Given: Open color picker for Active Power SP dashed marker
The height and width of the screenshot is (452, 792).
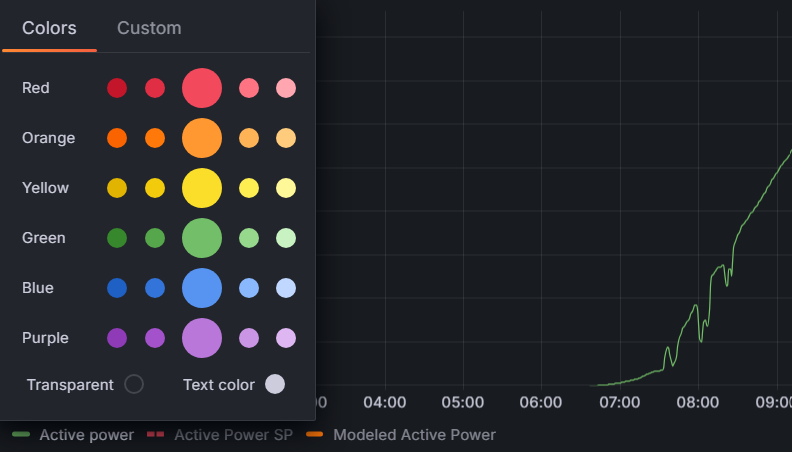Looking at the screenshot, I should point(156,434).
